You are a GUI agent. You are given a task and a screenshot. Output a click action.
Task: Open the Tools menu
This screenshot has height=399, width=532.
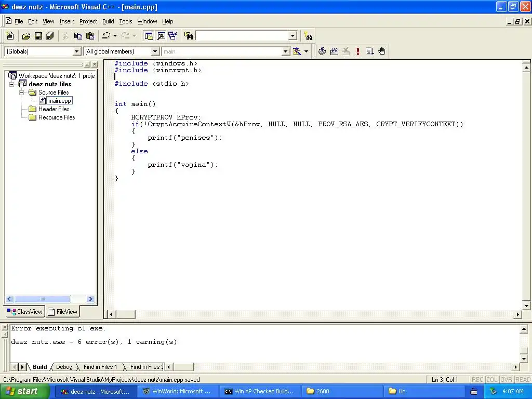[x=126, y=21]
